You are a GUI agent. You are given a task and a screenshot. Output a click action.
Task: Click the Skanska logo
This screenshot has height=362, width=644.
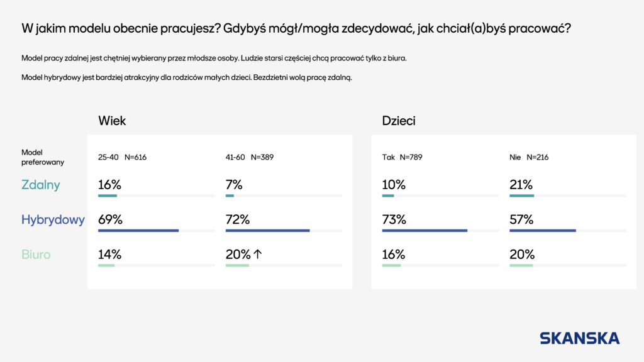579,338
